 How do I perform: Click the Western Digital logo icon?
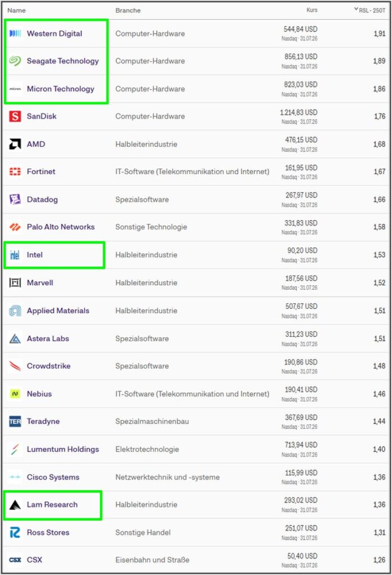(x=15, y=33)
